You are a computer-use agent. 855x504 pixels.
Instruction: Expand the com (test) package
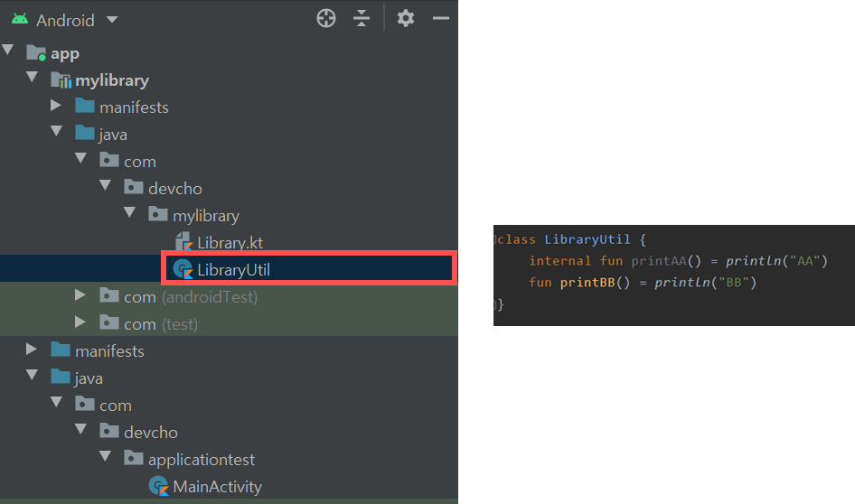click(80, 322)
